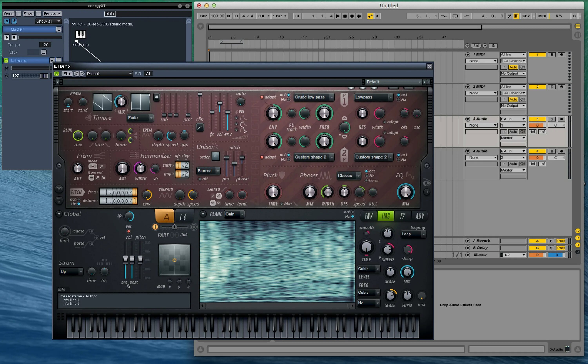588x364 pixels.
Task: Click the A/B part mix slider
Action: [174, 227]
